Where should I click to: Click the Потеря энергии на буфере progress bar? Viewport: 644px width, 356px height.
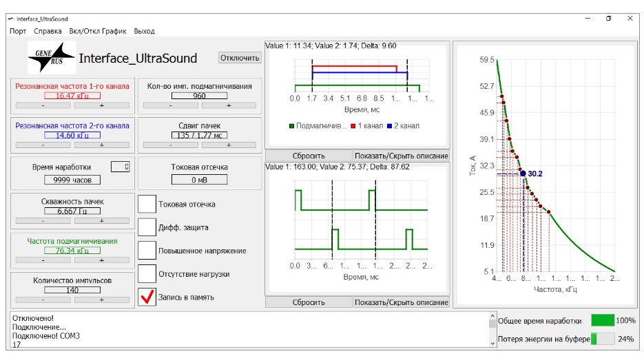(603, 339)
